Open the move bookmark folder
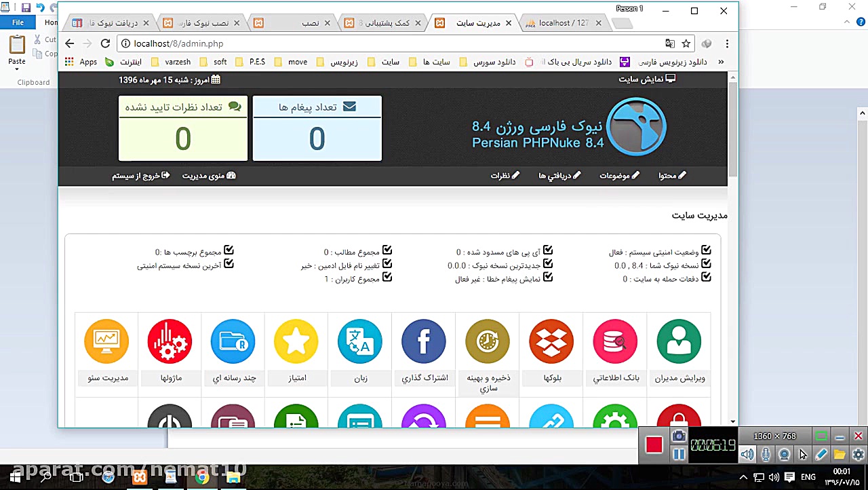868x490 pixels. [x=291, y=62]
